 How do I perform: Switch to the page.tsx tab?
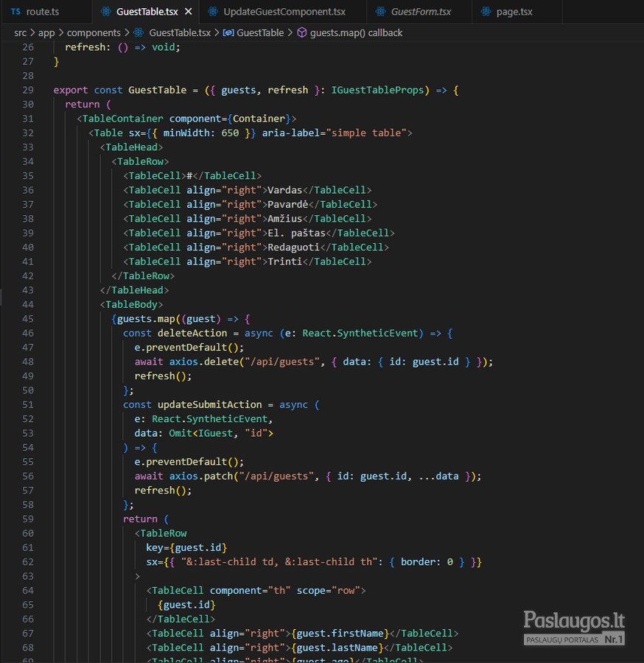point(514,11)
